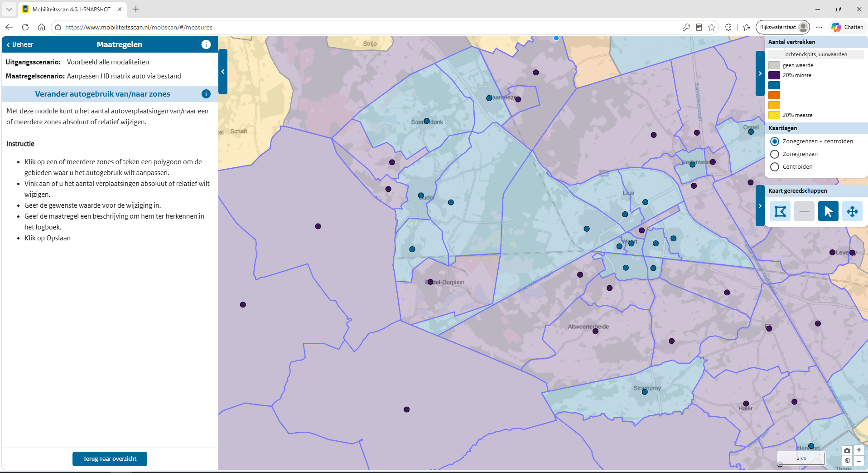Click the yellow 20% meeste legend swatch
Image resolution: width=868 pixels, height=473 pixels.
tap(774, 115)
